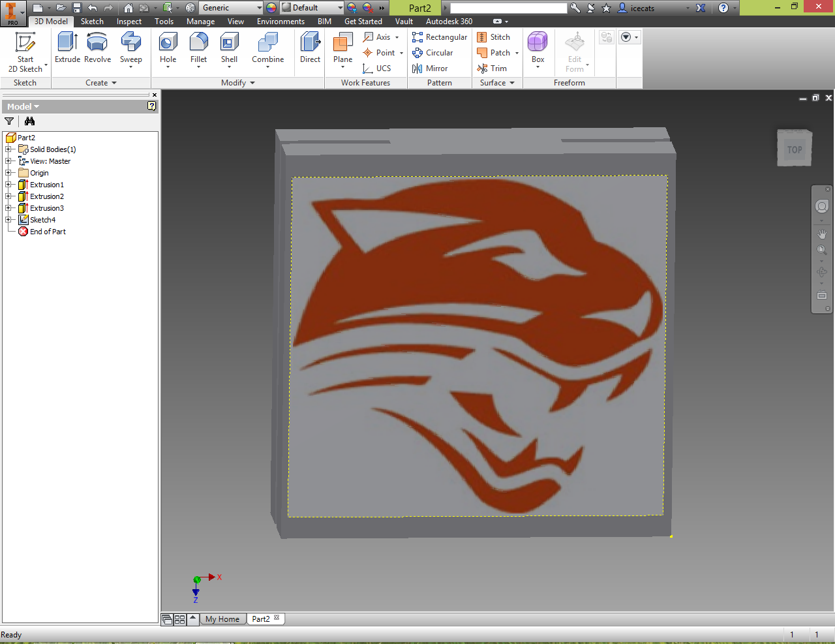
Task: Click the Stitch surface button
Action: (494, 37)
